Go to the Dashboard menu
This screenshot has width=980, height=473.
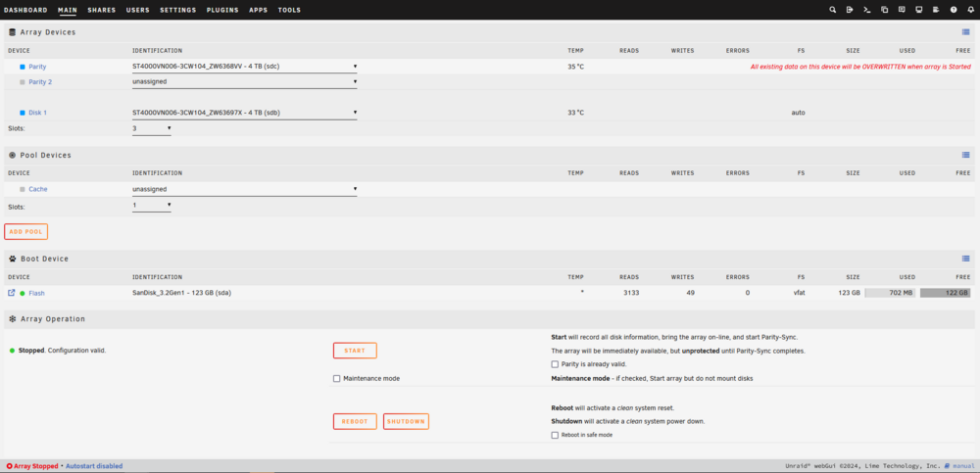(25, 10)
